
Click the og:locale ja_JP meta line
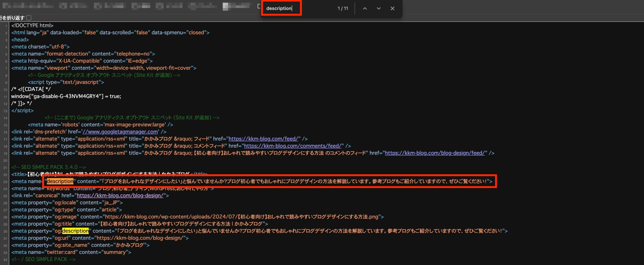coord(67,203)
